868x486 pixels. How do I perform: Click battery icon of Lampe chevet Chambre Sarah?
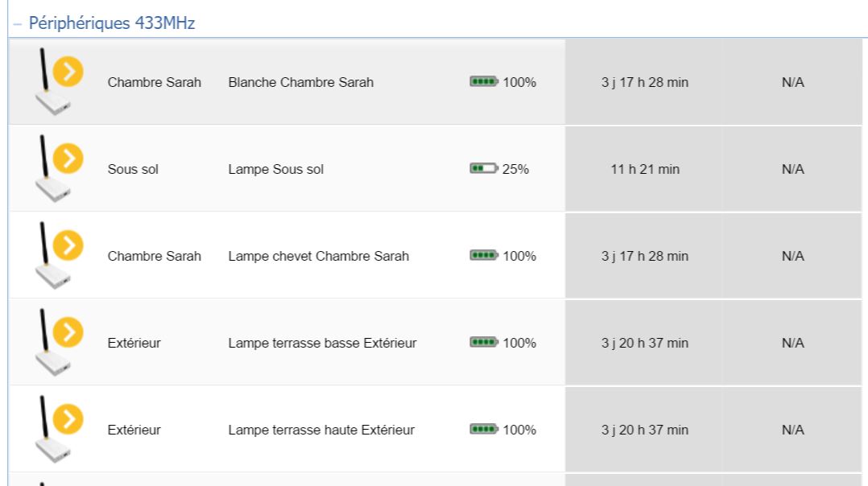[484, 256]
